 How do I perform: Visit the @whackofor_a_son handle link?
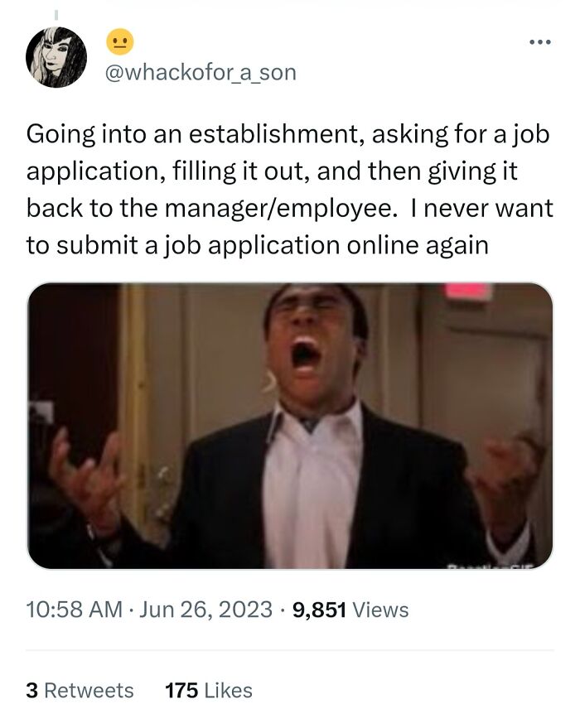[201, 73]
